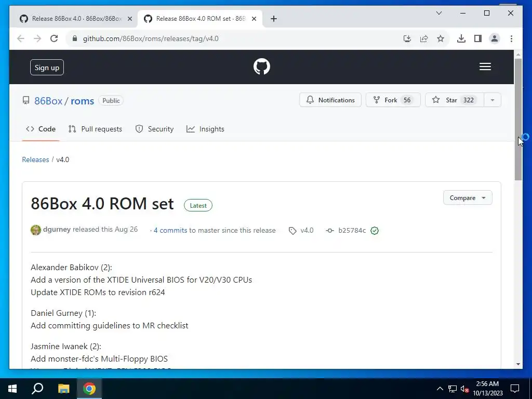Open dgurney's profile link
Viewport: 532px width, 399px height.
pyautogui.click(x=57, y=229)
